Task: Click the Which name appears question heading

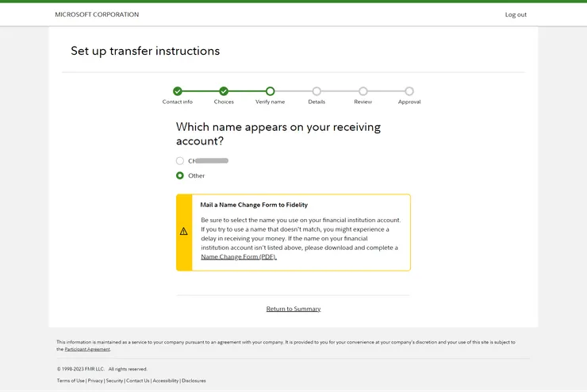Action: pos(278,133)
